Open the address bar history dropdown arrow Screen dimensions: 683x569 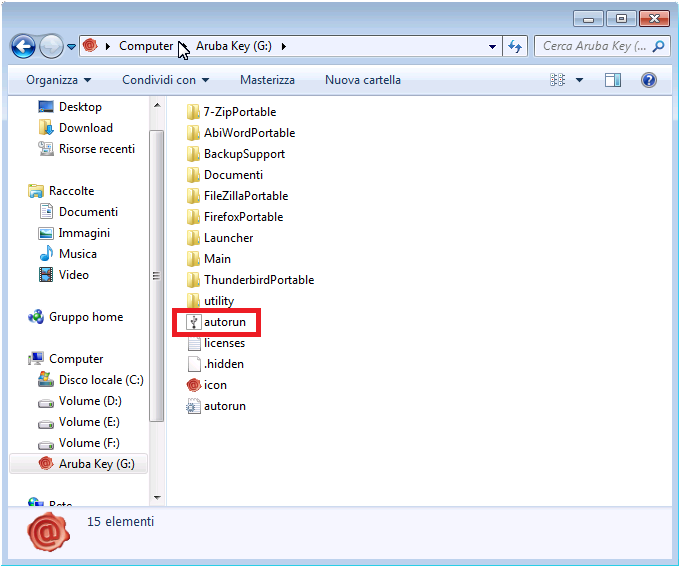tap(492, 46)
